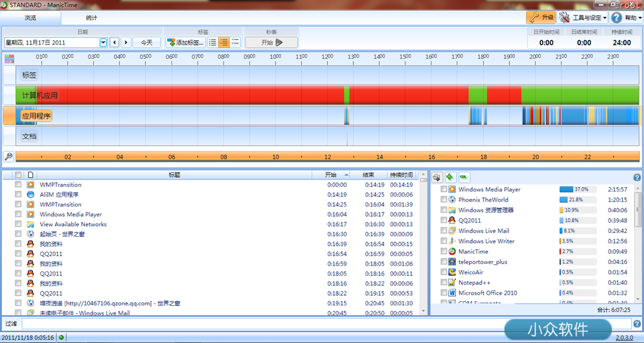This screenshot has height=343, width=644.
Task: Go to the previous day arrow
Action: pos(114,42)
